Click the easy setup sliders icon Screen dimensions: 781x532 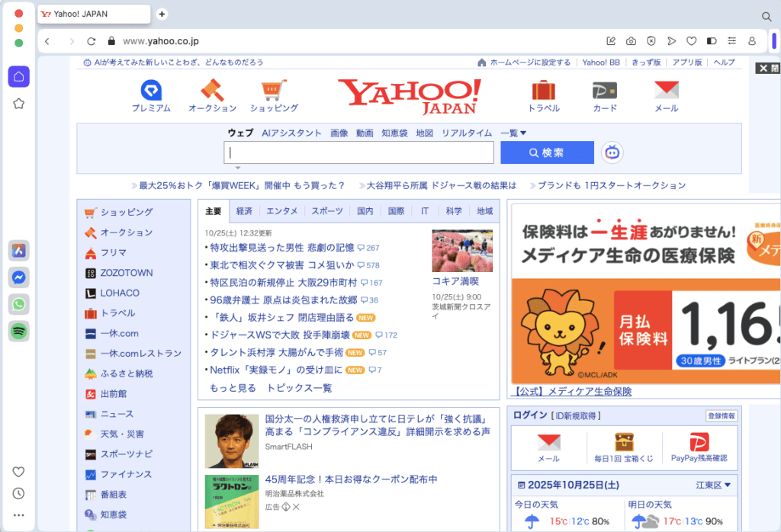[x=731, y=41]
